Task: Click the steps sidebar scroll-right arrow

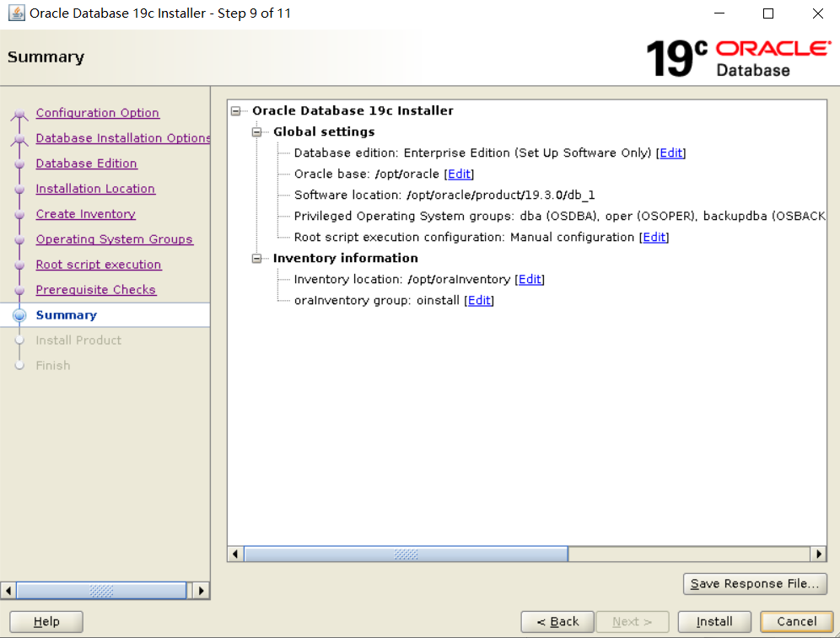Action: point(201,591)
